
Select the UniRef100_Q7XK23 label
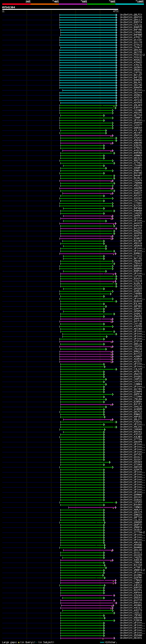pos(131,45)
